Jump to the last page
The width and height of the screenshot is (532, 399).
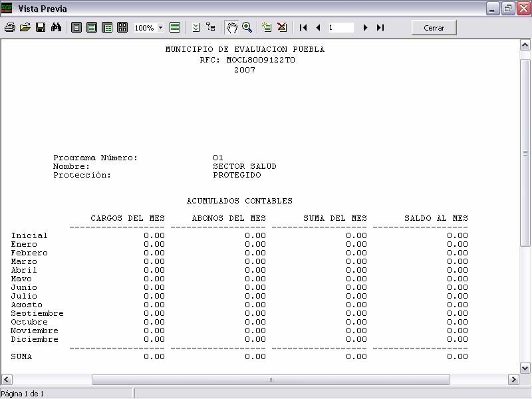(x=380, y=27)
